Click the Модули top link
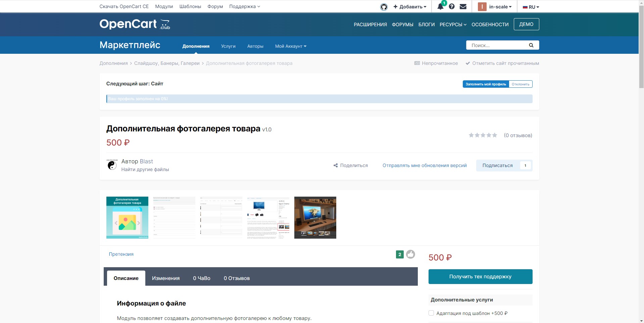Screen dimensions: 644x323 click(x=164, y=6)
